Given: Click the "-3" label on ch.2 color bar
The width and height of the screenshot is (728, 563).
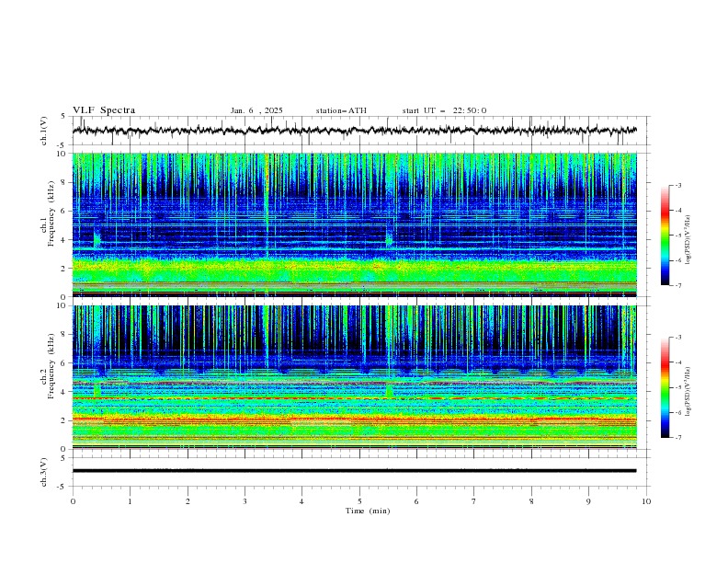Looking at the screenshot, I should click(x=677, y=338).
